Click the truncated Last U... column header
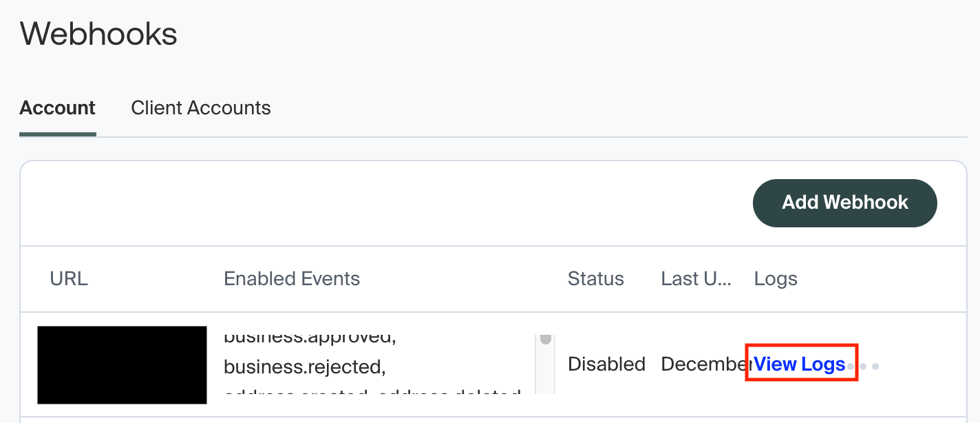980x423 pixels. pyautogui.click(x=696, y=279)
